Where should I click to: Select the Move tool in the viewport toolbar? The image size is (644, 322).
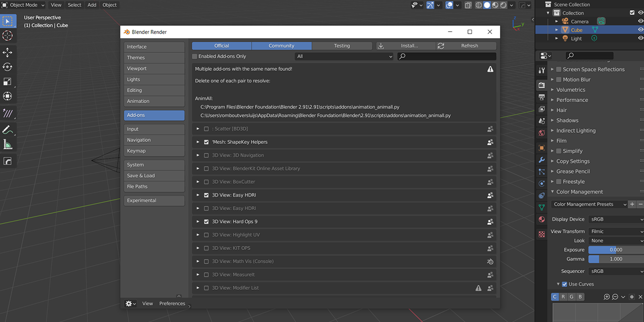coord(8,52)
